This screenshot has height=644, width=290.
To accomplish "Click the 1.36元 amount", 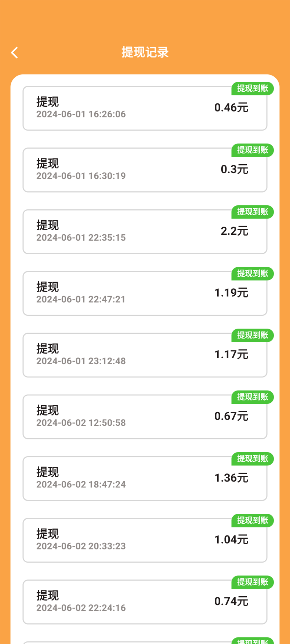I will tap(231, 478).
